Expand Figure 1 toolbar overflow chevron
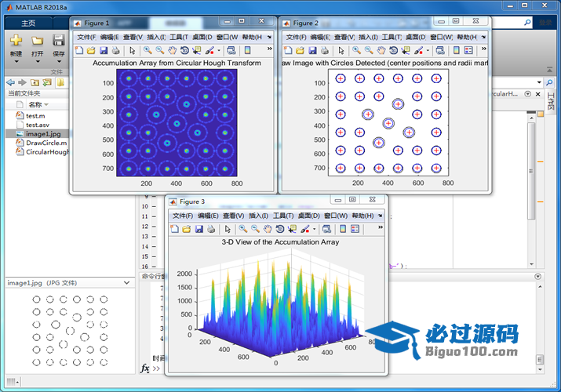The width and height of the screenshot is (561, 392). coord(269,49)
